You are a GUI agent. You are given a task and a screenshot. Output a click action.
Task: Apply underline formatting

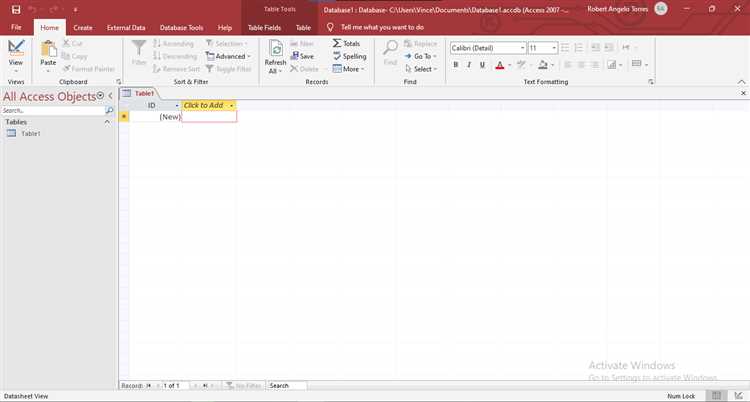pos(483,65)
